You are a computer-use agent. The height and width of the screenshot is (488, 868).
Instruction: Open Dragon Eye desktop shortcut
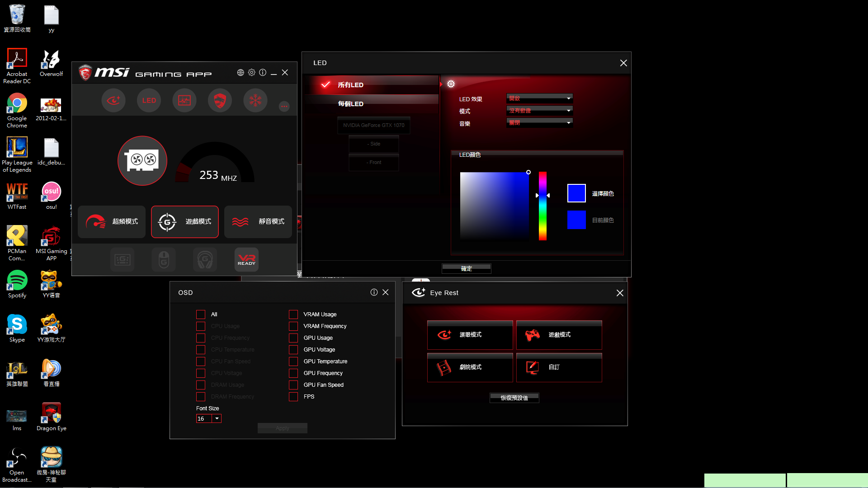[52, 418]
